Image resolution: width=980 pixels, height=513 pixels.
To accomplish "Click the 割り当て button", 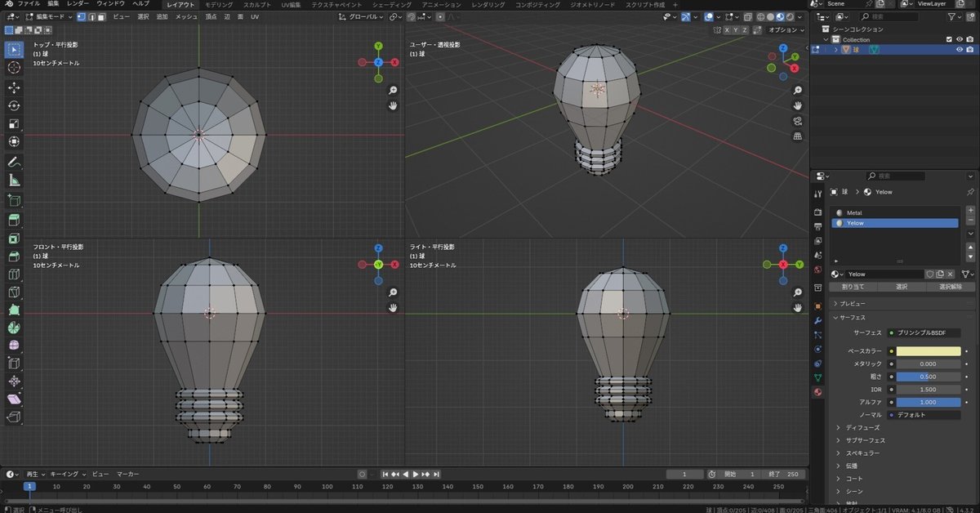I will click(x=853, y=287).
